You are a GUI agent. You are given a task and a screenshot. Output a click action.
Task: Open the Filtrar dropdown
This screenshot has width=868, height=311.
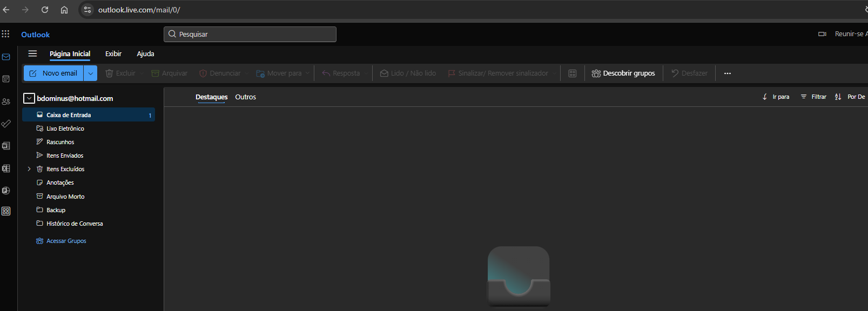click(x=813, y=97)
